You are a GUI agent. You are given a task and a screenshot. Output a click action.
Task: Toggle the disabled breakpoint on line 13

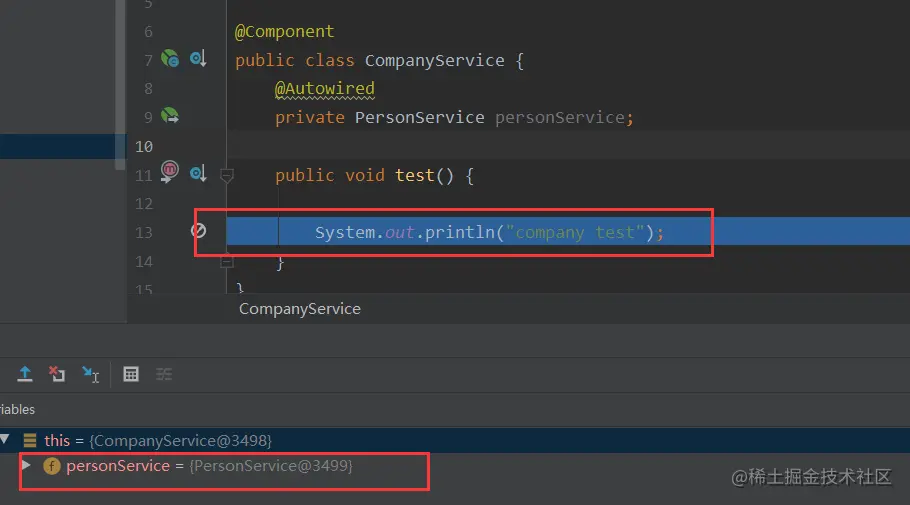click(198, 231)
